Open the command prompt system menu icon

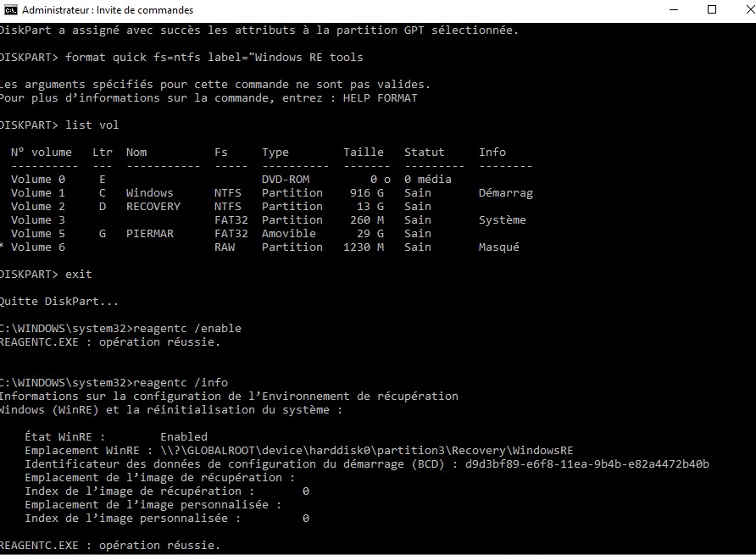tap(11, 9)
